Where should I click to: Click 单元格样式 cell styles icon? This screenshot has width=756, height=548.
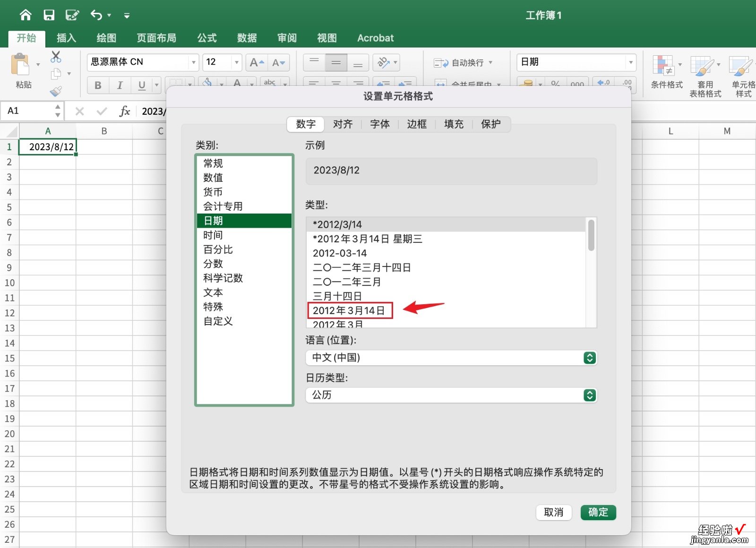point(740,65)
